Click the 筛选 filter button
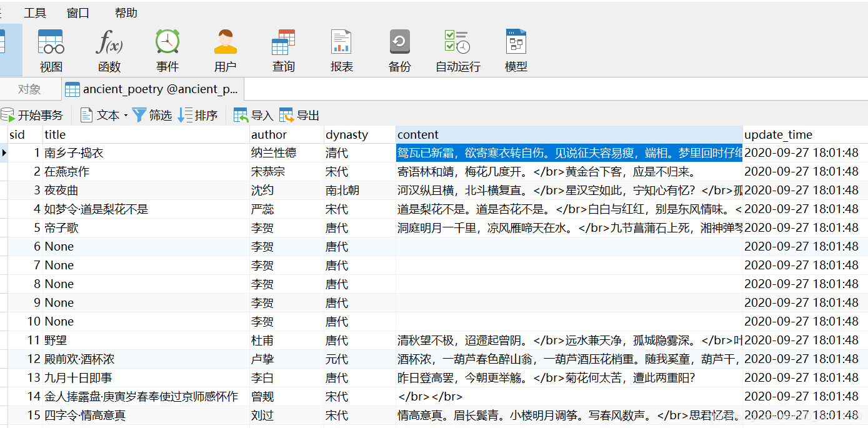 click(x=152, y=115)
